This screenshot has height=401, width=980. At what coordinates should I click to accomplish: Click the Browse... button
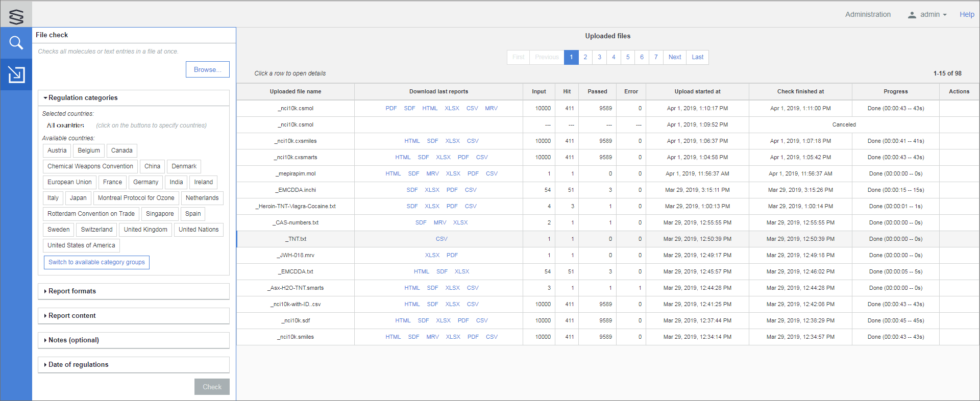[x=207, y=70]
